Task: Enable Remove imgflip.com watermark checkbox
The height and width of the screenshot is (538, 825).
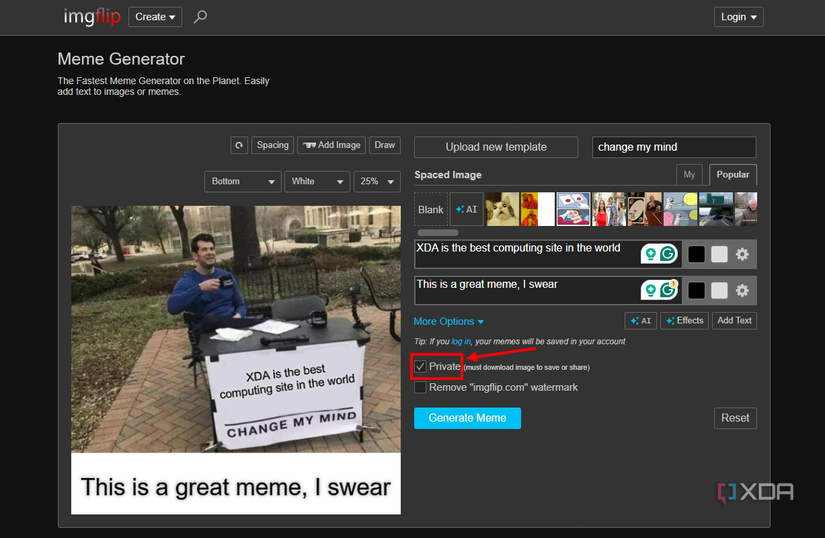Action: [x=420, y=388]
